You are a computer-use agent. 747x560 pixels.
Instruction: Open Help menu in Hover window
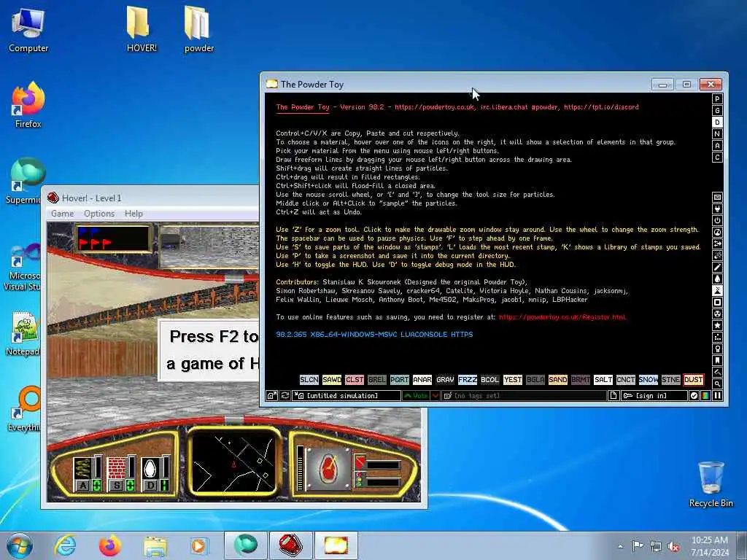click(134, 214)
